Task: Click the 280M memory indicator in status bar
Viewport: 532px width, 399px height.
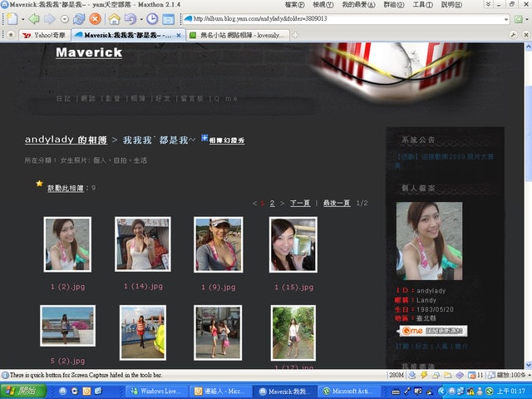Action: pos(397,375)
